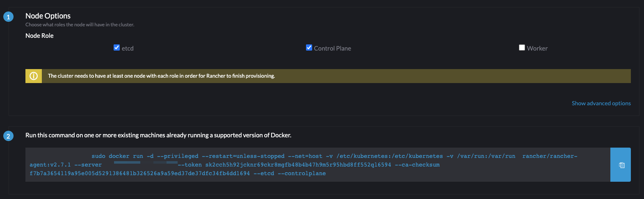Viewport: 644px width, 199px height.
Task: Click the Control Plane label text
Action: pos(332,49)
